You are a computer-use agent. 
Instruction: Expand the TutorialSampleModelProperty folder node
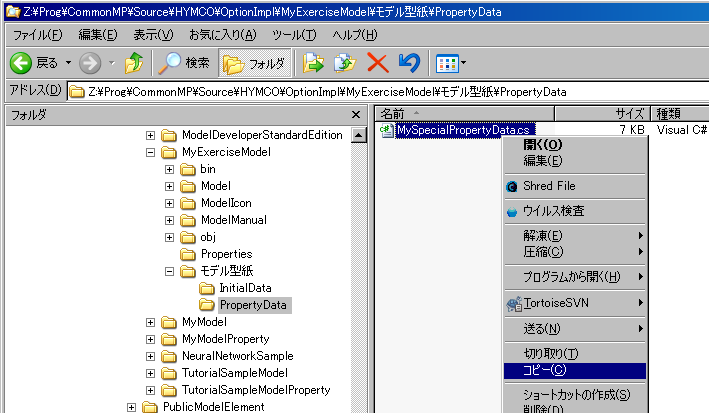151,390
